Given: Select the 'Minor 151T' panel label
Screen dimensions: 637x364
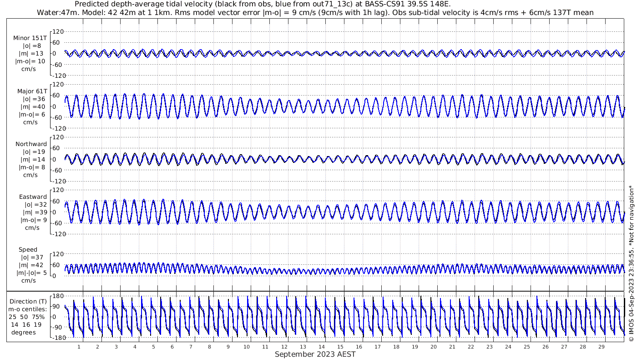Looking at the screenshot, I should [30, 38].
